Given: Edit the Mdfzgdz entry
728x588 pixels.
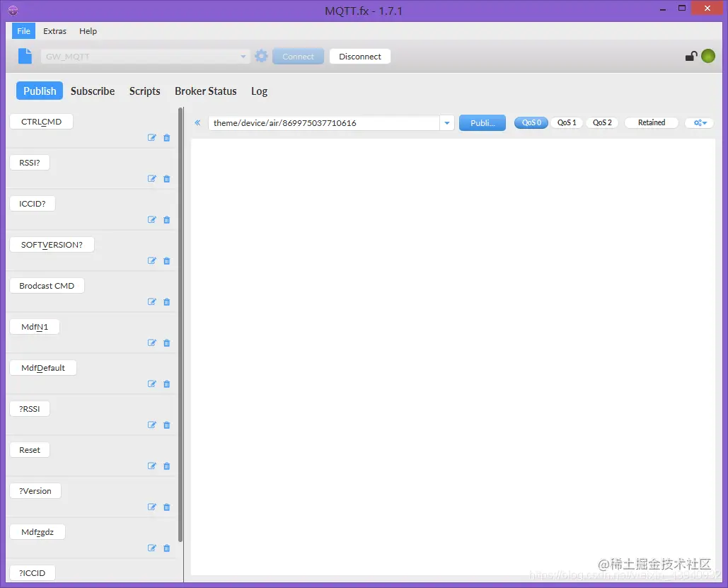Looking at the screenshot, I should coord(152,548).
